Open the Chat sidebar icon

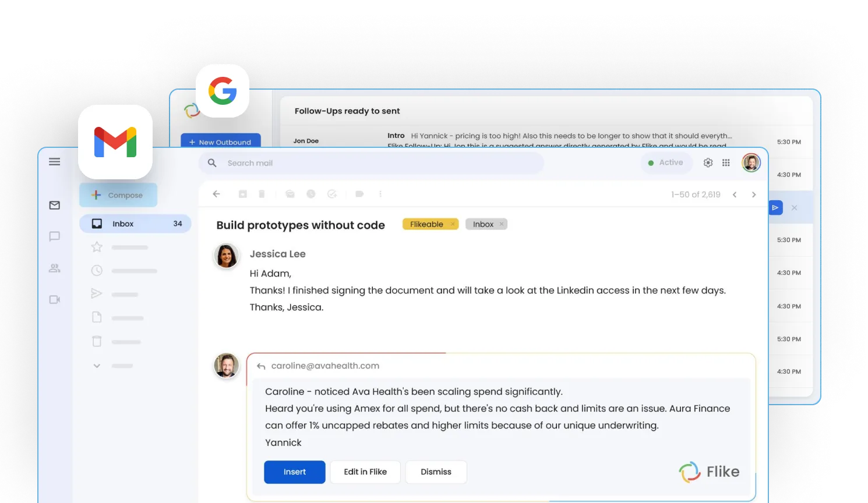click(54, 236)
